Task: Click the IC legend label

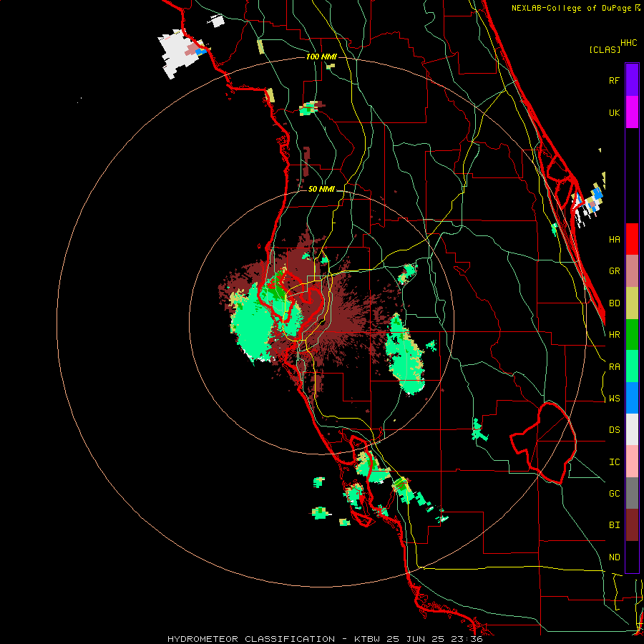Action: (x=614, y=462)
